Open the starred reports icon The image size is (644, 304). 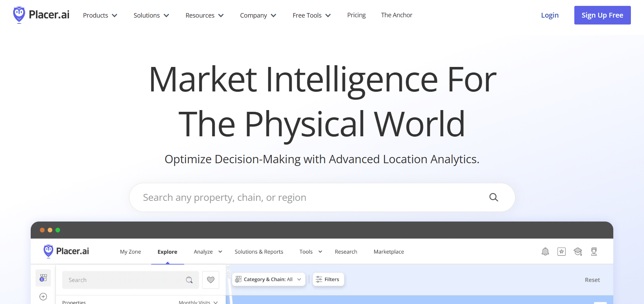(x=562, y=252)
